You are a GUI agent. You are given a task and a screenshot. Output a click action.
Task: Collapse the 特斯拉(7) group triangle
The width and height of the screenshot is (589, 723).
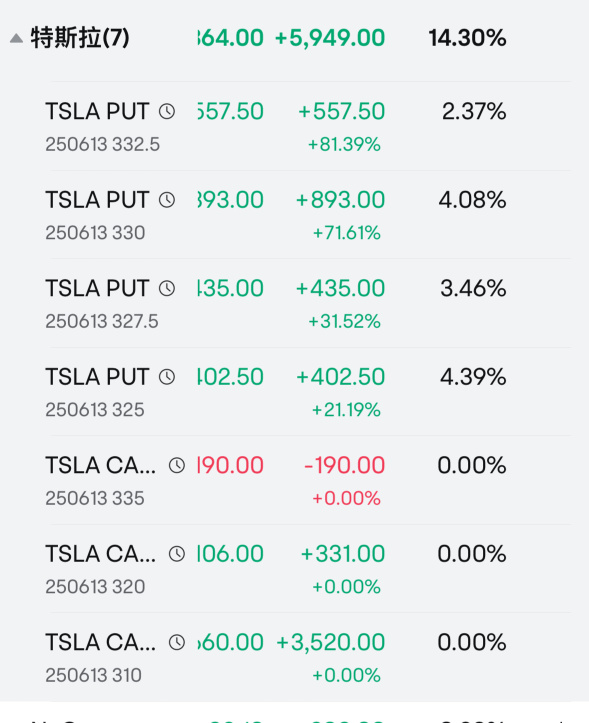point(17,38)
